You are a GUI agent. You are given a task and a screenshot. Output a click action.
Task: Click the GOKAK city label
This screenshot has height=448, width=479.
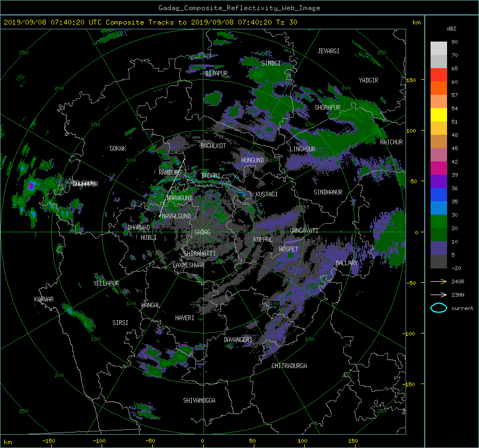(x=118, y=148)
